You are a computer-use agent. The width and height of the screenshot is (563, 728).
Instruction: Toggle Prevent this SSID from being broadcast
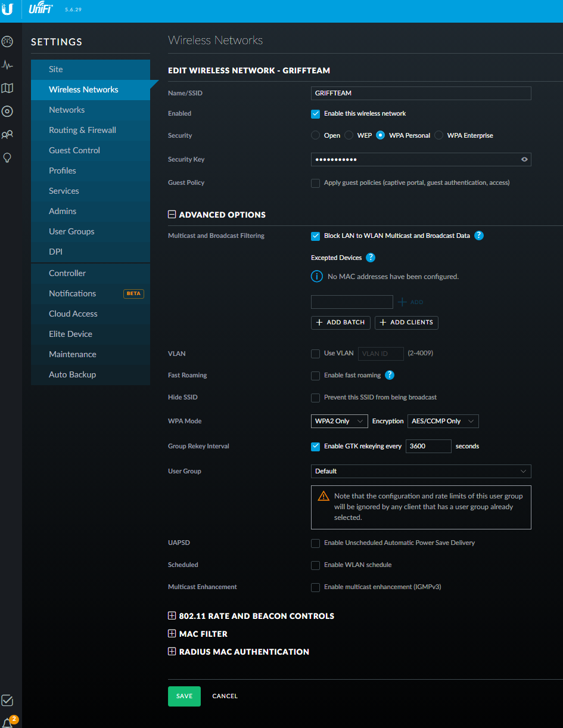coord(316,398)
